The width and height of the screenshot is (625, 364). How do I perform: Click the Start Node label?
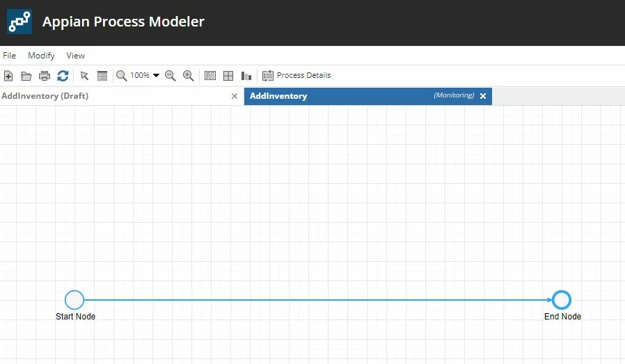tap(75, 317)
